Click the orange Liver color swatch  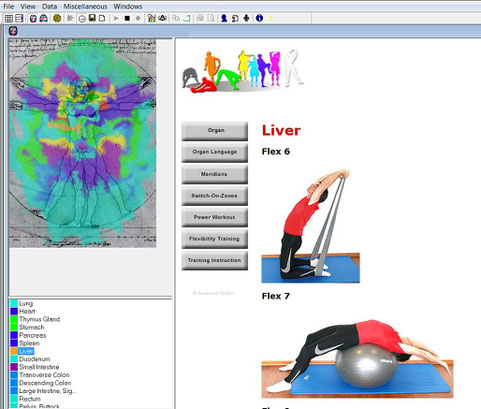click(x=14, y=351)
